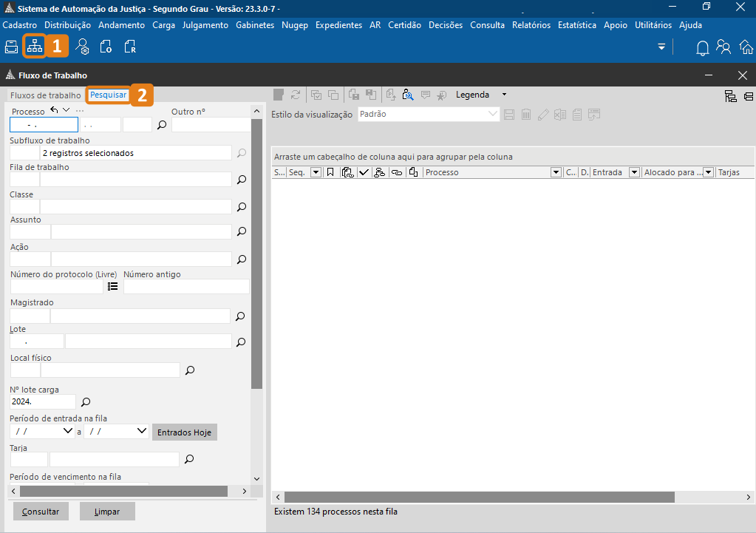756x533 pixels.
Task: Open the Entrada column filter dropdown
Action: [x=635, y=172]
